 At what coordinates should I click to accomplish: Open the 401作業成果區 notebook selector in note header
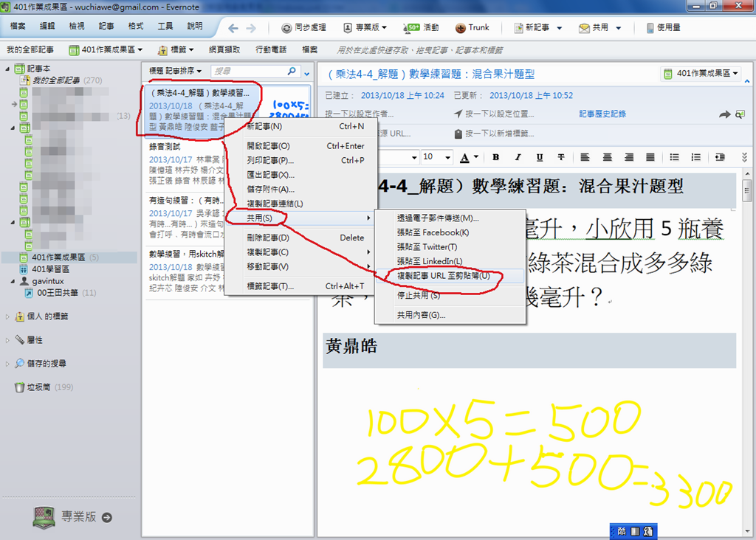pos(701,74)
